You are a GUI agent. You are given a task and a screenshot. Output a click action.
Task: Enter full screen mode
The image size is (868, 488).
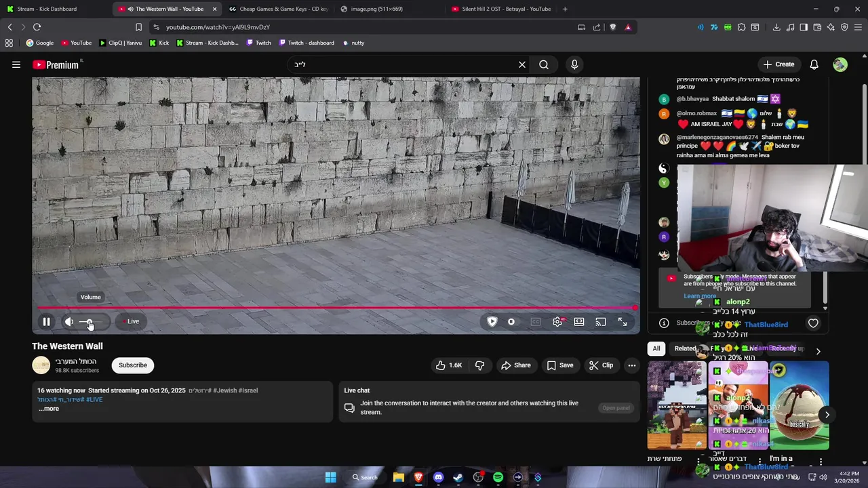(x=623, y=322)
